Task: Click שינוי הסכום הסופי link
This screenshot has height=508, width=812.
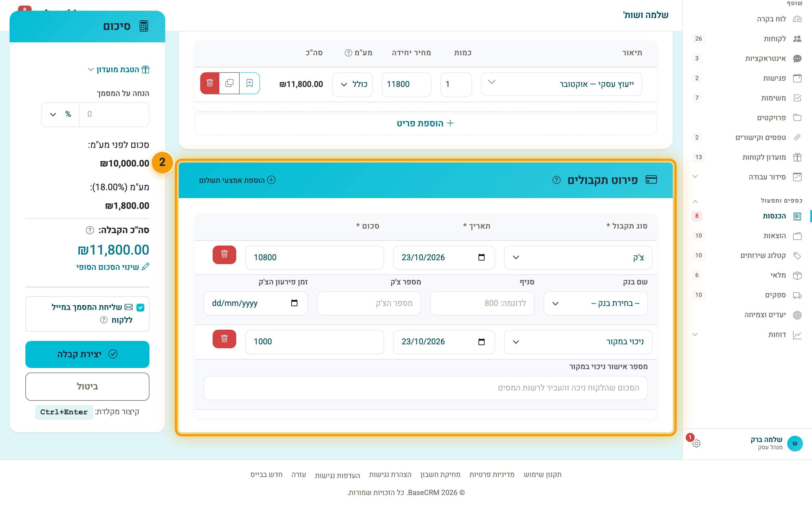Action: coord(113,267)
